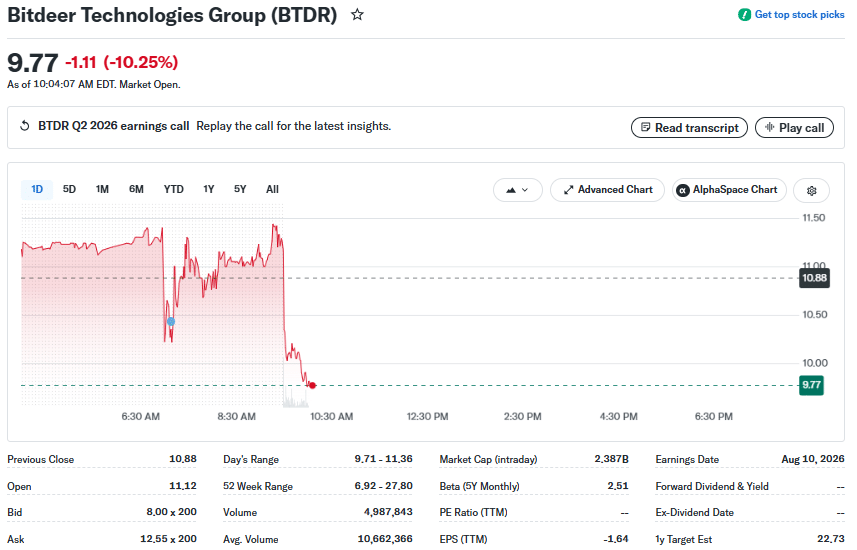Viewport: 857px width, 550px height.
Task: Select the 1D time range tab
Action: click(37, 190)
